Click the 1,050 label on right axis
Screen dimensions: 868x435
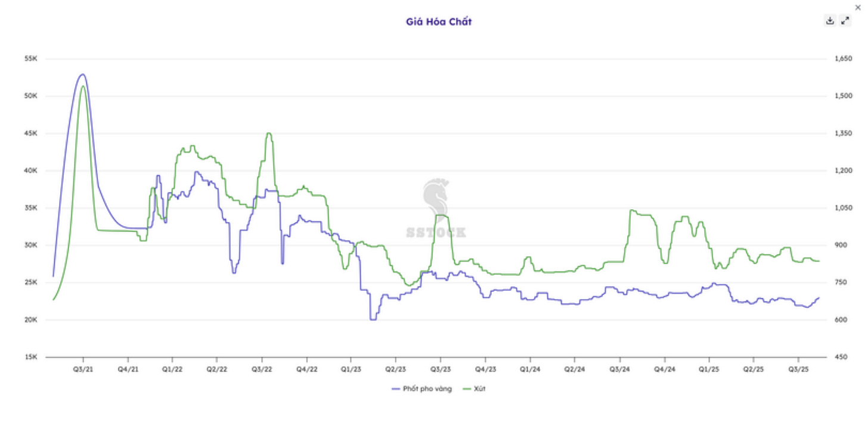(843, 208)
